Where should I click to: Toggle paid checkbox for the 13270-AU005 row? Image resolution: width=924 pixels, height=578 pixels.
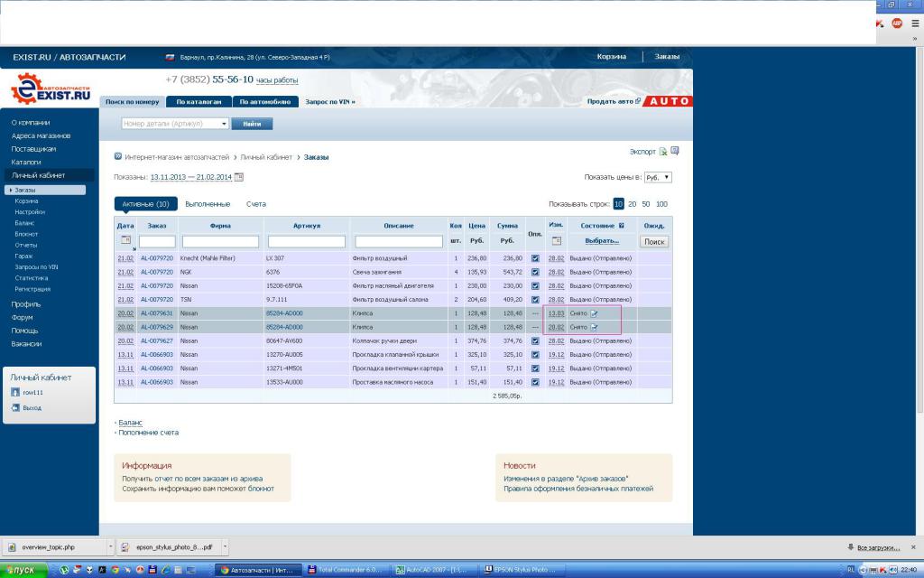535,355
